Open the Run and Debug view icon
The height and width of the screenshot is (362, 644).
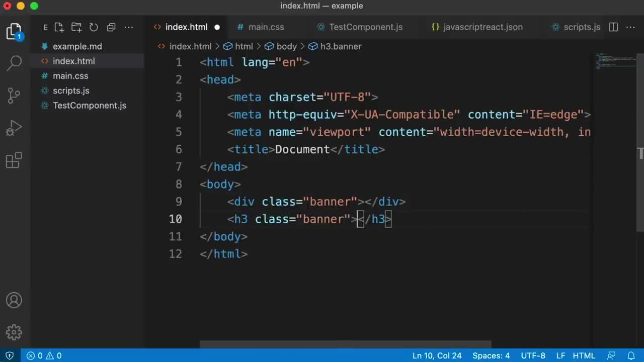tap(14, 128)
